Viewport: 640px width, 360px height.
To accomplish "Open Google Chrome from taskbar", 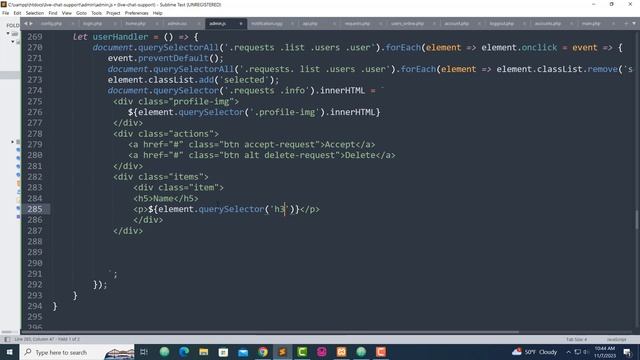I will point(263,352).
